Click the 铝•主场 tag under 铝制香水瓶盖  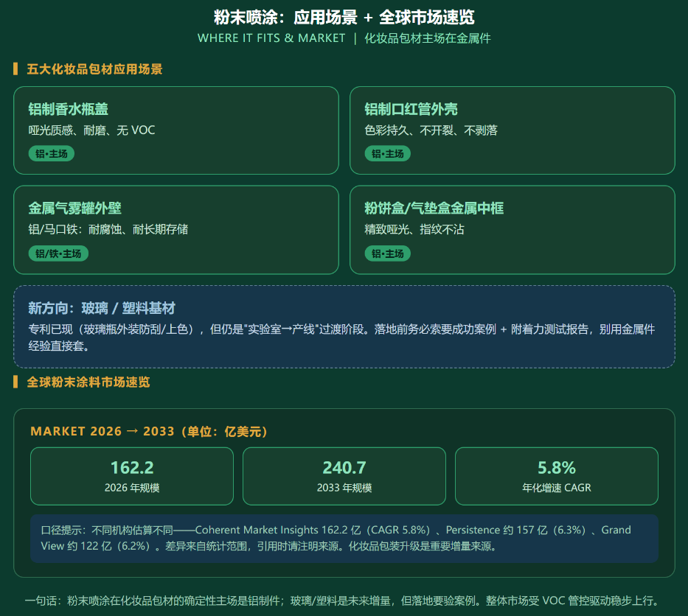(x=52, y=154)
